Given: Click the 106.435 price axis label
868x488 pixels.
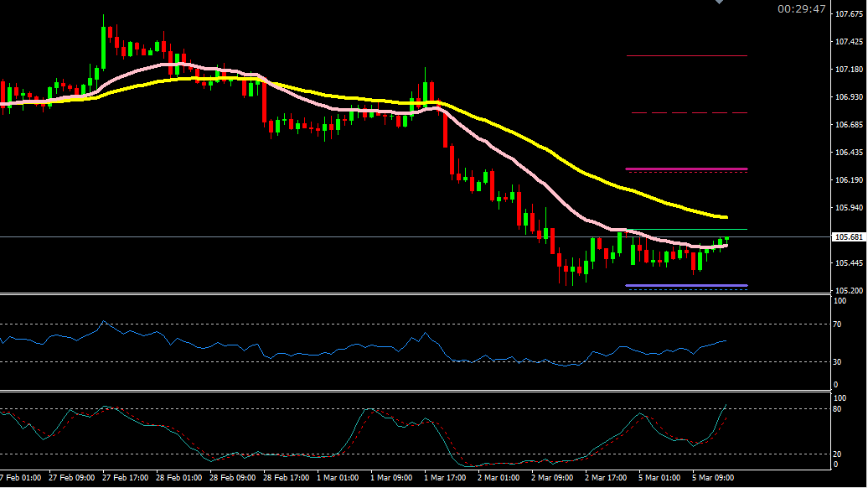Looking at the screenshot, I should (849, 153).
